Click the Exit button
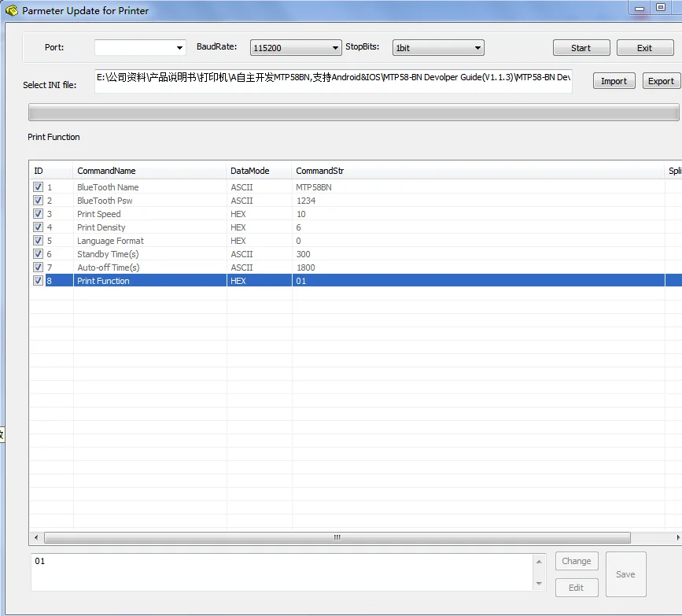Screen dimensions: 682x616 tap(644, 48)
